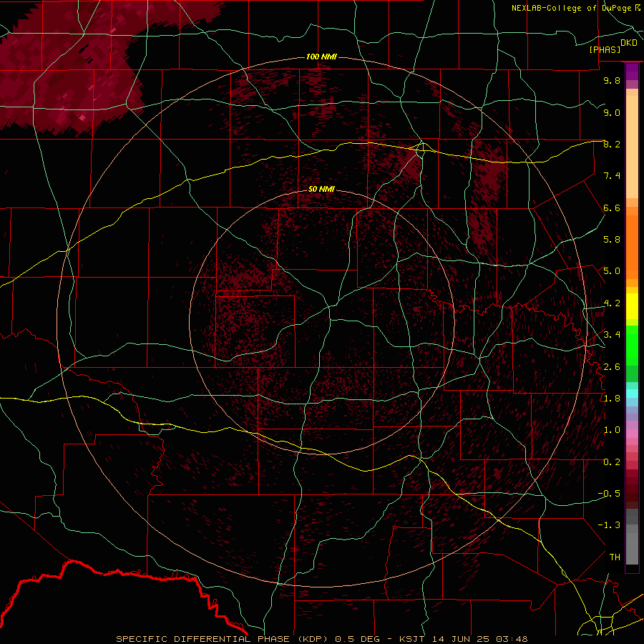Click the 9.8 value on the color scale

612,80
